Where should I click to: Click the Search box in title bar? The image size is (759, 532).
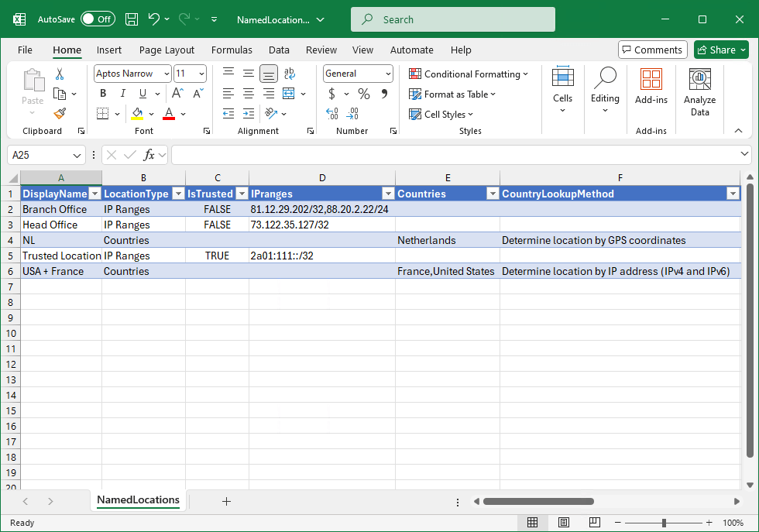pos(453,19)
